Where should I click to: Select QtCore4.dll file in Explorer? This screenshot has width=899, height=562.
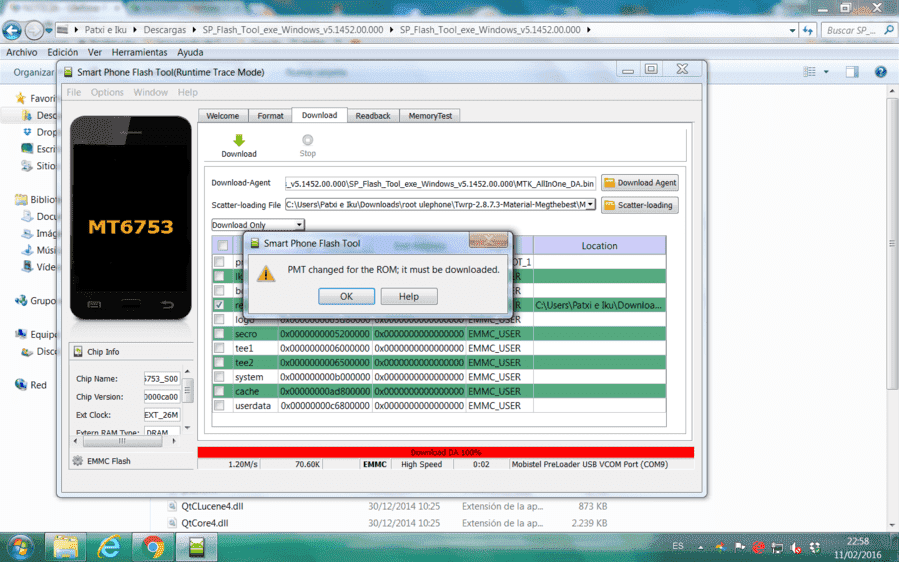click(205, 523)
